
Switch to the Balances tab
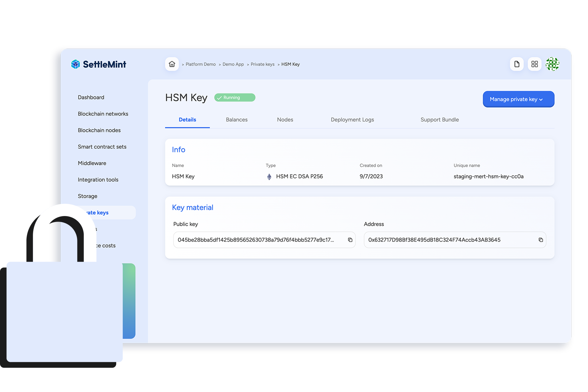tap(237, 120)
